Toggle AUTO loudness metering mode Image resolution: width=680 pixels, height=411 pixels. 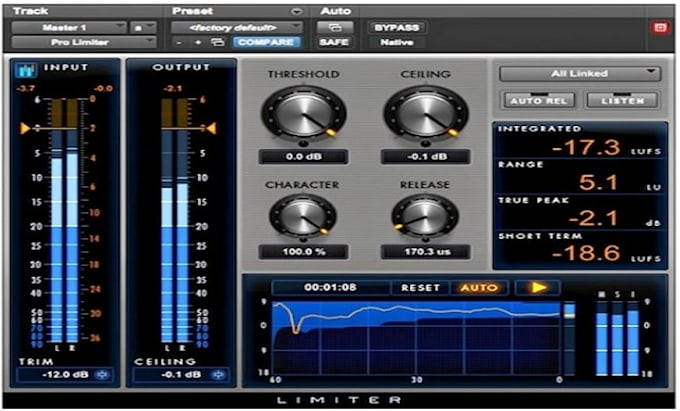pyautogui.click(x=479, y=288)
